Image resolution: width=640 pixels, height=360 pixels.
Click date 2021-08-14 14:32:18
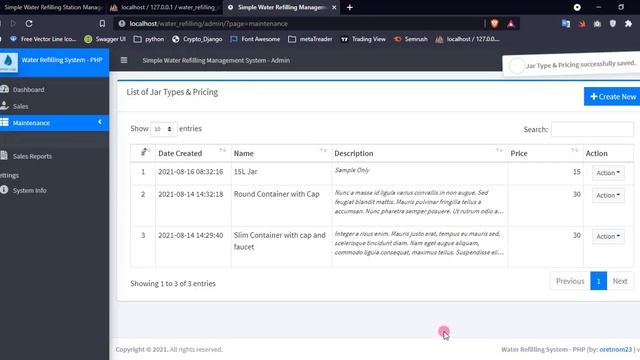point(191,194)
